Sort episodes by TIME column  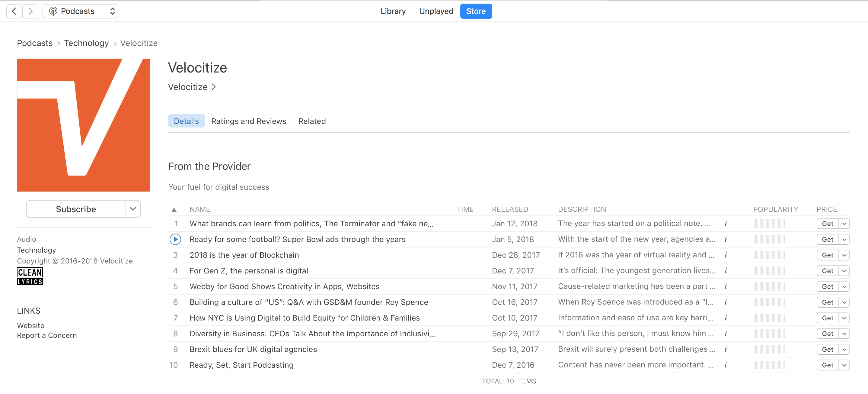click(x=465, y=209)
